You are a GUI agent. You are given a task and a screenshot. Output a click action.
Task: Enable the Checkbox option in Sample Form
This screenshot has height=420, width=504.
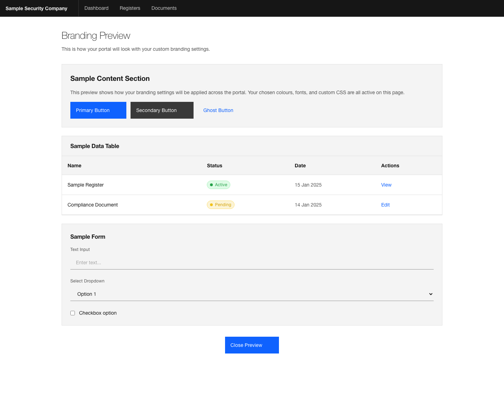pyautogui.click(x=72, y=313)
